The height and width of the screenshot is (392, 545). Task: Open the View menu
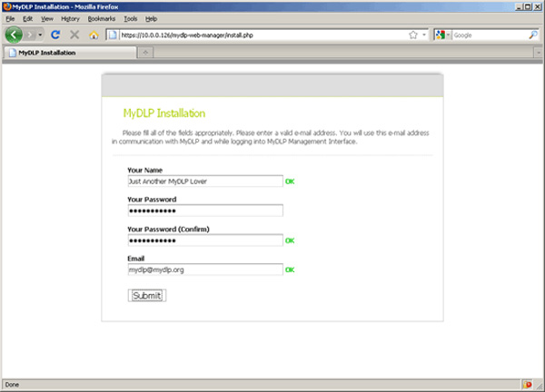(47, 19)
